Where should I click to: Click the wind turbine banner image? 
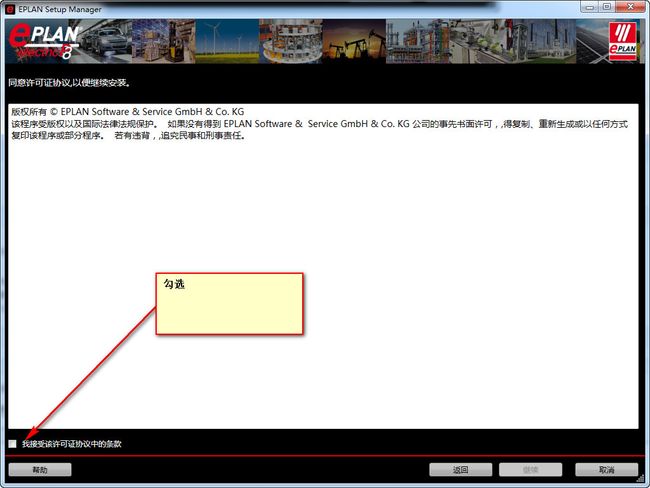227,41
